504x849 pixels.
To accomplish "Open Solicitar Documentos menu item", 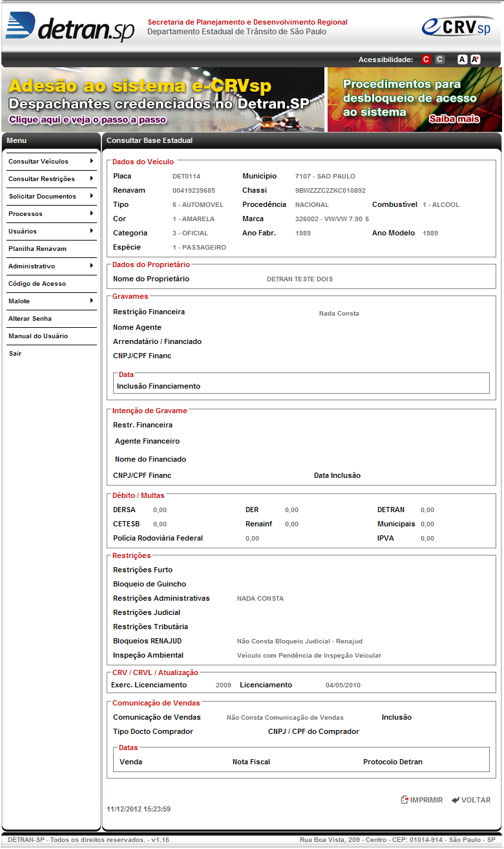I will [x=51, y=197].
